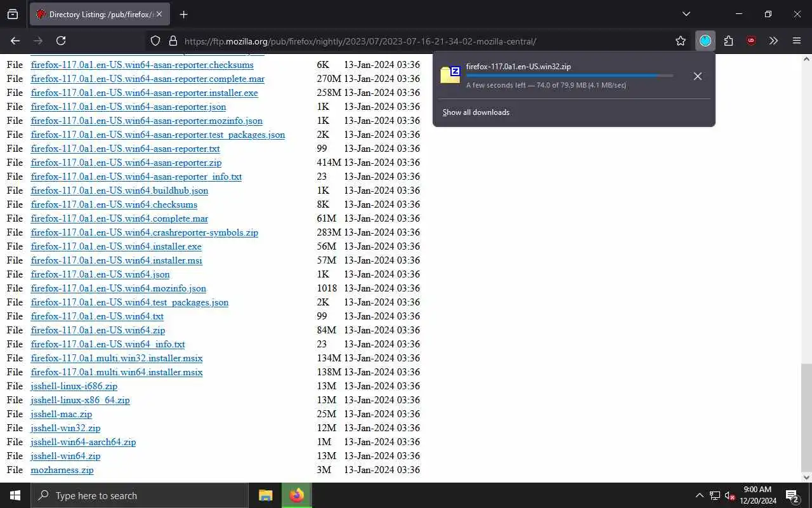Expand more toolbar tools chevron
Screen dimensions: 812x508
[773, 41]
